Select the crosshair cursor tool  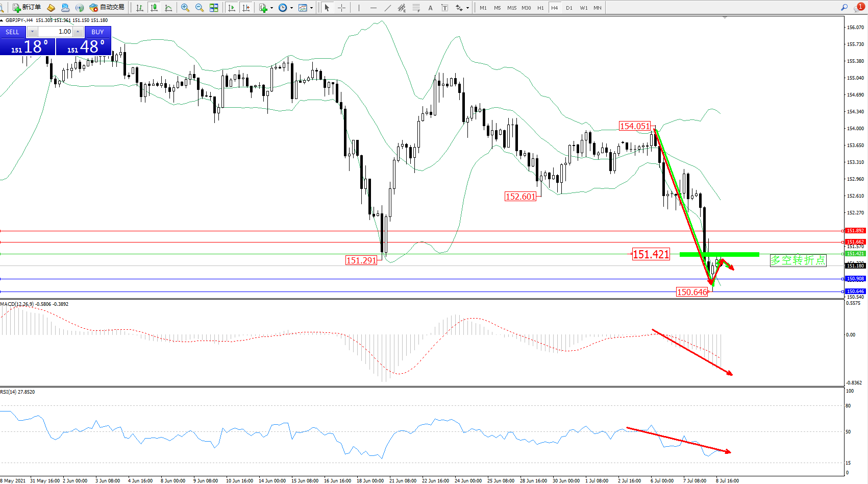click(x=341, y=8)
